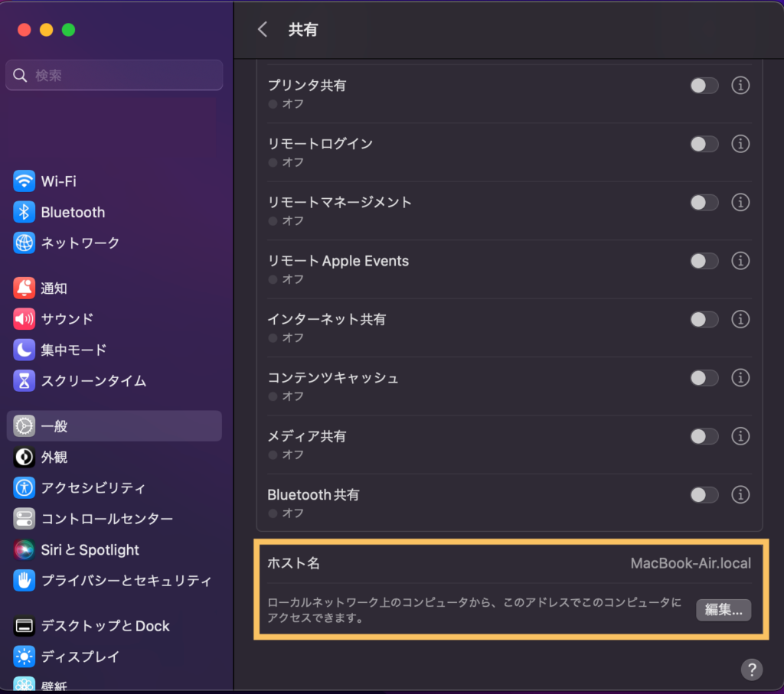Open help with the question mark button
This screenshot has width=784, height=694.
point(752,670)
